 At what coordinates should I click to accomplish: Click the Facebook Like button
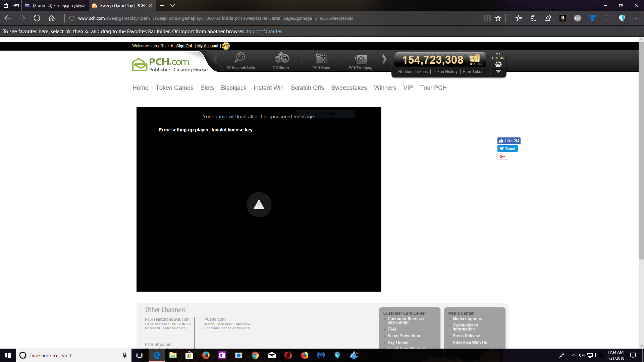pyautogui.click(x=509, y=141)
